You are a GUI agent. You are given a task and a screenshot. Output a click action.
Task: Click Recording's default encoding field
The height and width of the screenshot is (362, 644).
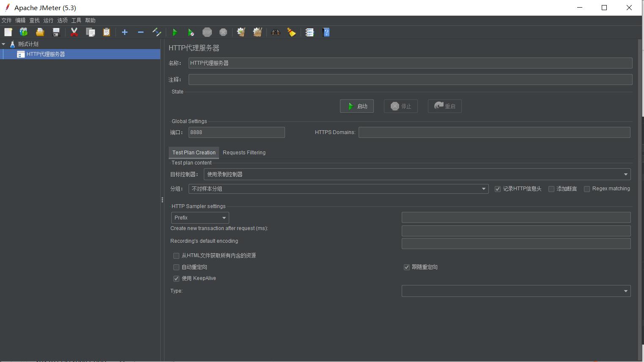[516, 243]
